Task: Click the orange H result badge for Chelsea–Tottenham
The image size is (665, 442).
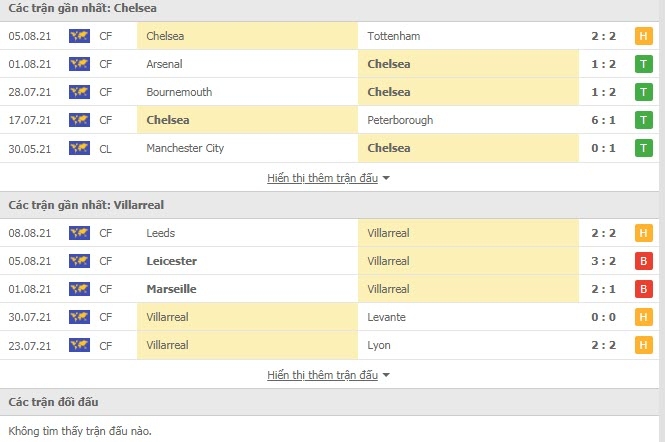Action: pos(644,37)
